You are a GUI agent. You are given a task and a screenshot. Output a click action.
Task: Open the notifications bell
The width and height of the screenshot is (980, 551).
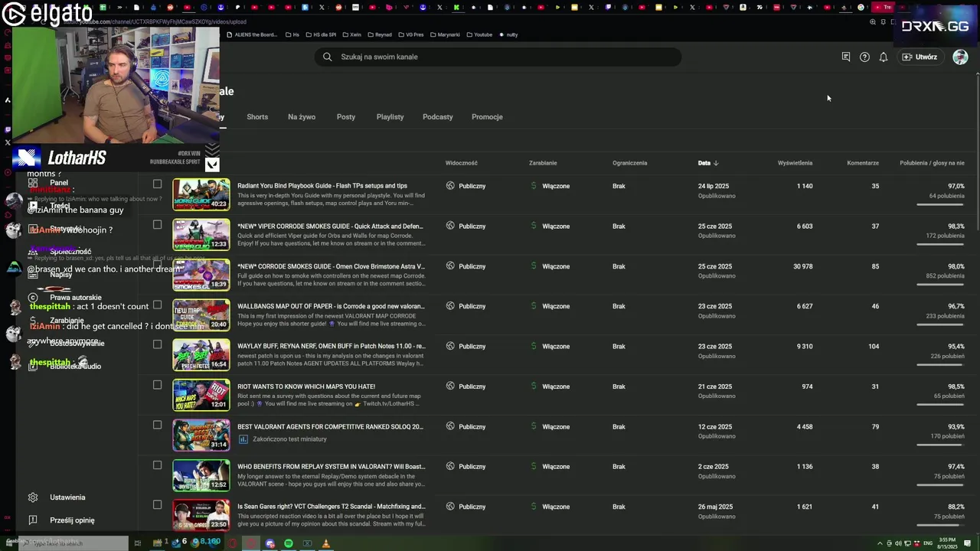[883, 57]
